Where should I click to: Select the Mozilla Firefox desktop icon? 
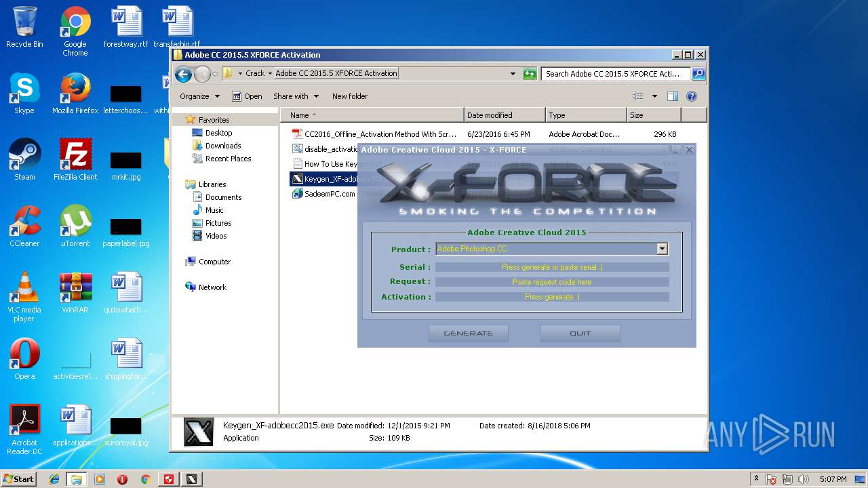click(75, 94)
